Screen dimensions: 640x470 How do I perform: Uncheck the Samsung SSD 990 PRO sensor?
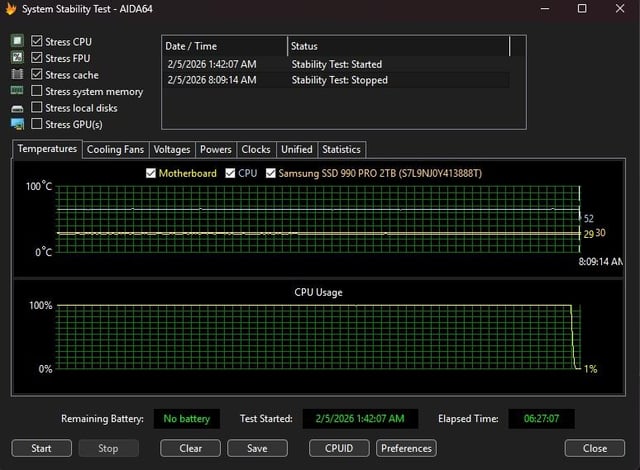(x=271, y=173)
